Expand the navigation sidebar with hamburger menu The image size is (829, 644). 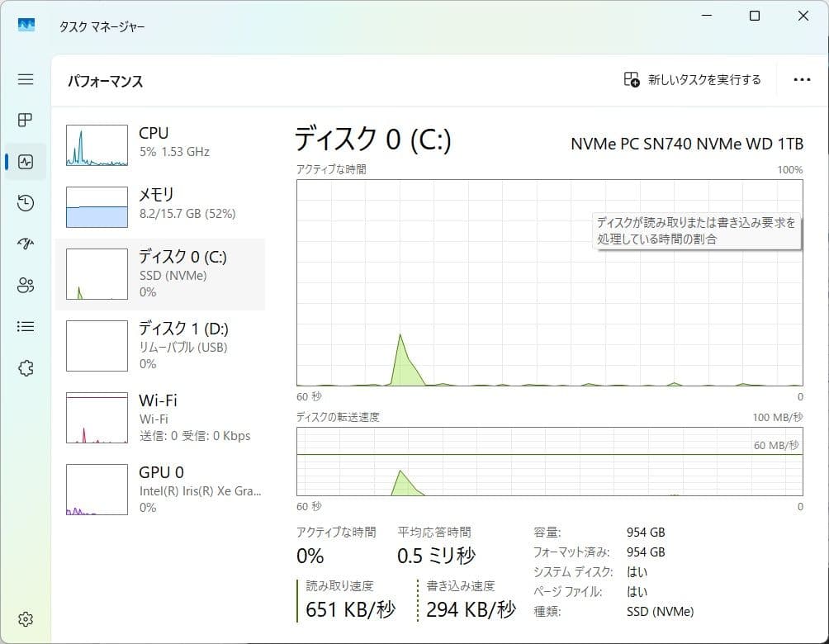25,79
